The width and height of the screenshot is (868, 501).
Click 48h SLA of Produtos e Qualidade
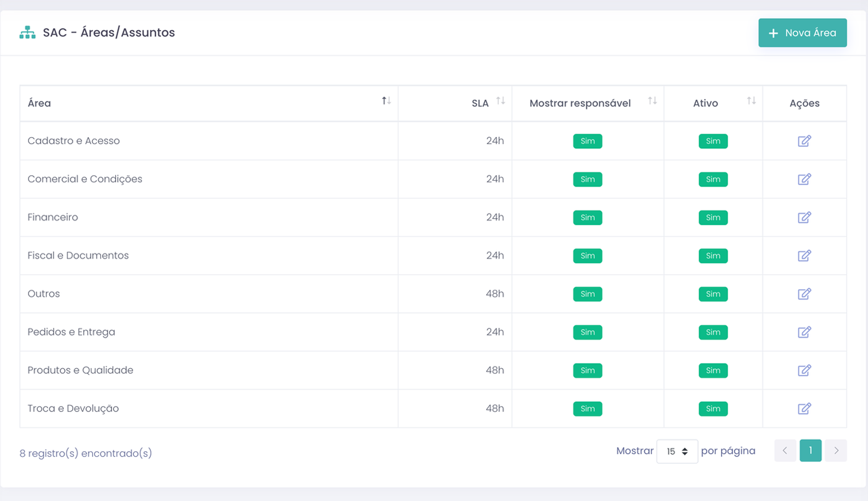point(495,370)
